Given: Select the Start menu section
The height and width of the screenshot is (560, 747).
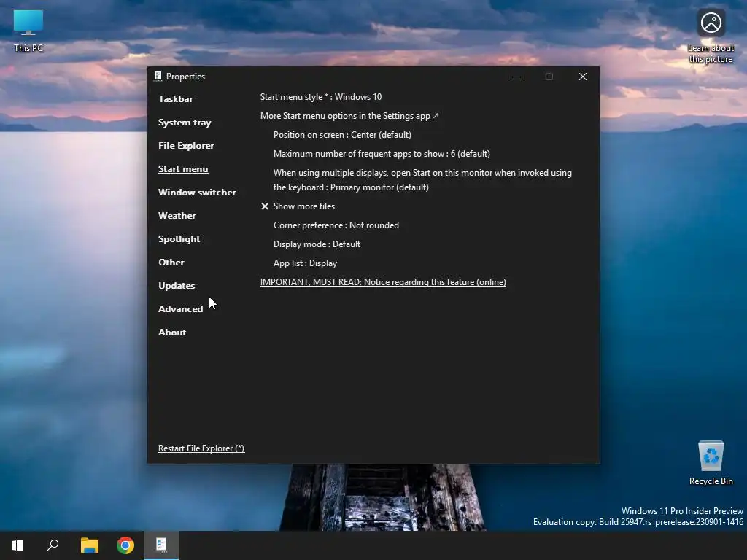Looking at the screenshot, I should point(183,169).
